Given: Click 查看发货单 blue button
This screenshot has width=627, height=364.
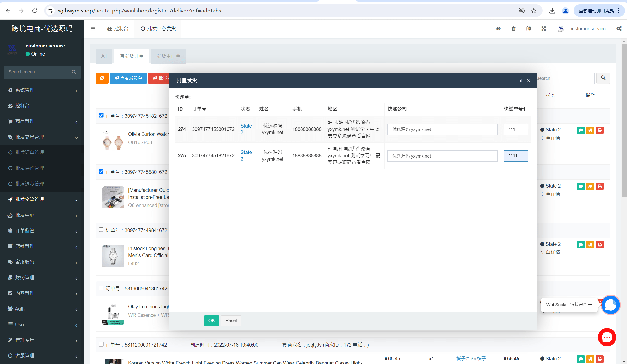Looking at the screenshot, I should click(128, 78).
